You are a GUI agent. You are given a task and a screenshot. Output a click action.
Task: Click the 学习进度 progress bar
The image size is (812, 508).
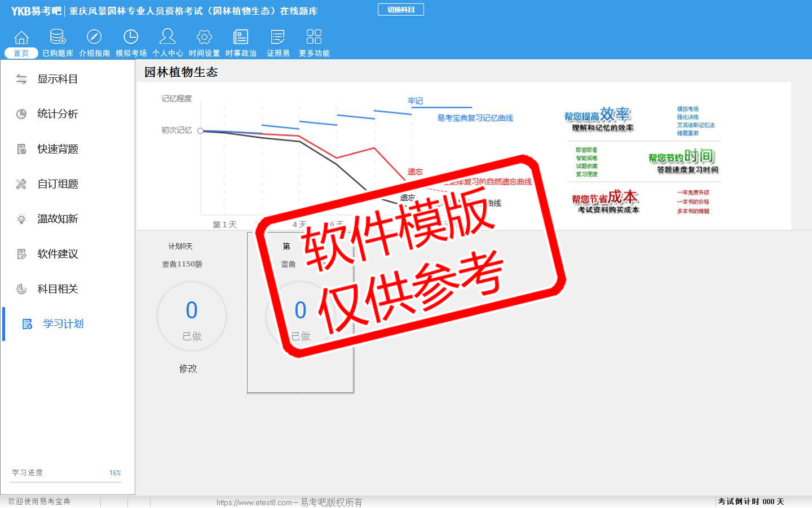[67, 482]
